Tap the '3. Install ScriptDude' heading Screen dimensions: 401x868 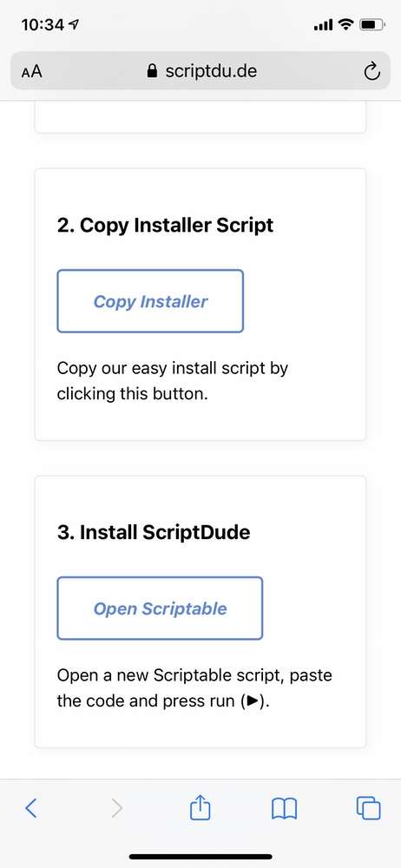click(154, 533)
